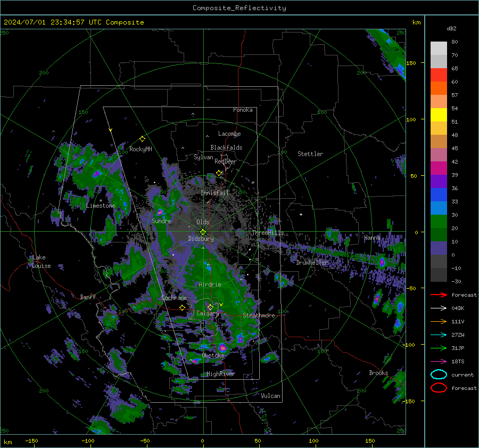Pick the yellow 54 dBZ color swatch

[439, 115]
